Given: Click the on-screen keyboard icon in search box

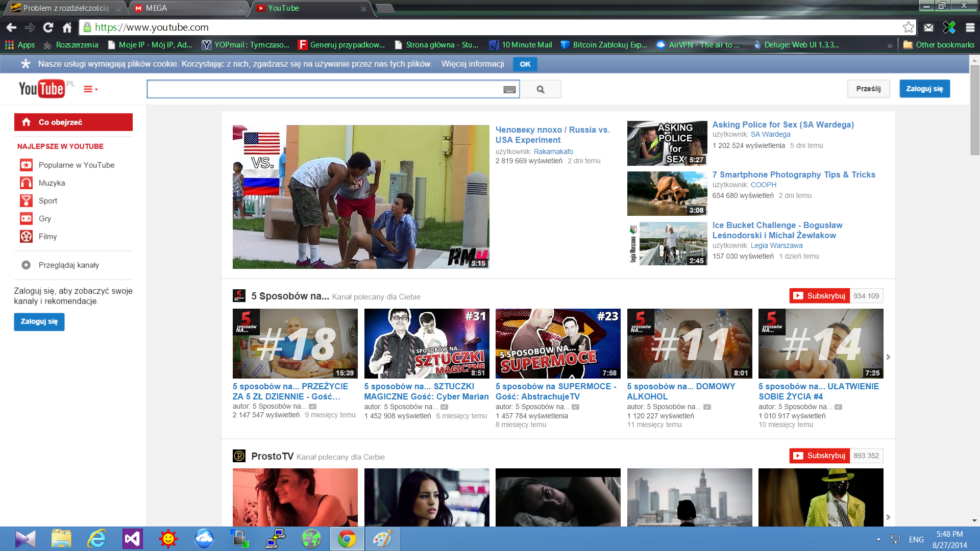Looking at the screenshot, I should click(x=509, y=89).
